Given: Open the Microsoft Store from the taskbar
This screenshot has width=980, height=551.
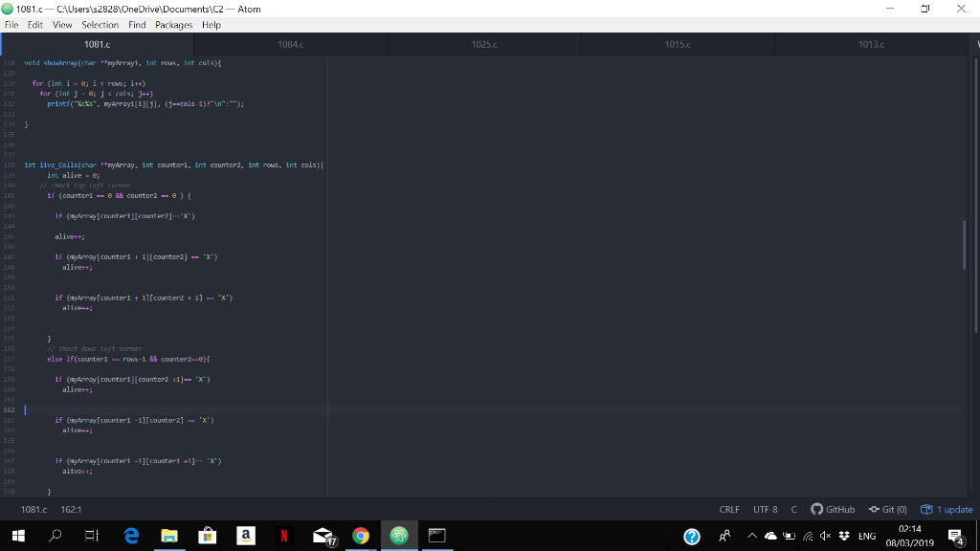Looking at the screenshot, I should click(x=207, y=537).
